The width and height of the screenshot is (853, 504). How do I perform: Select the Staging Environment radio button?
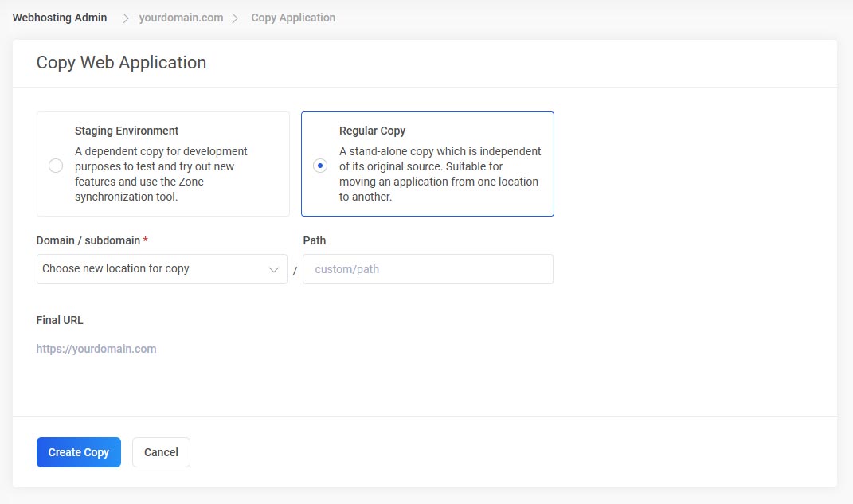56,165
